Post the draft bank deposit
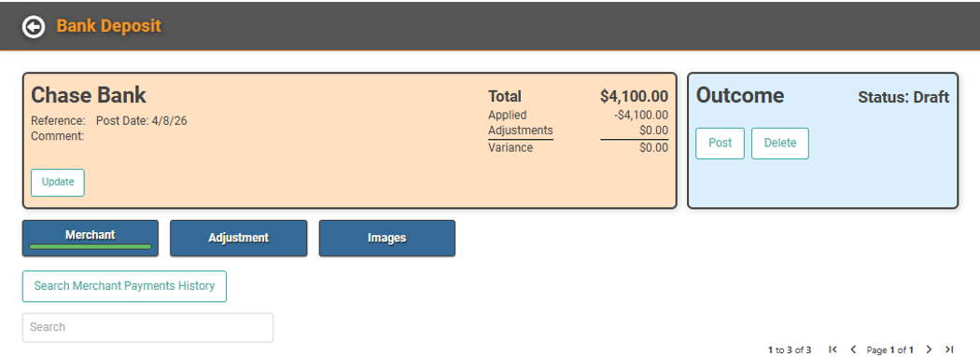980x357 pixels. tap(720, 144)
